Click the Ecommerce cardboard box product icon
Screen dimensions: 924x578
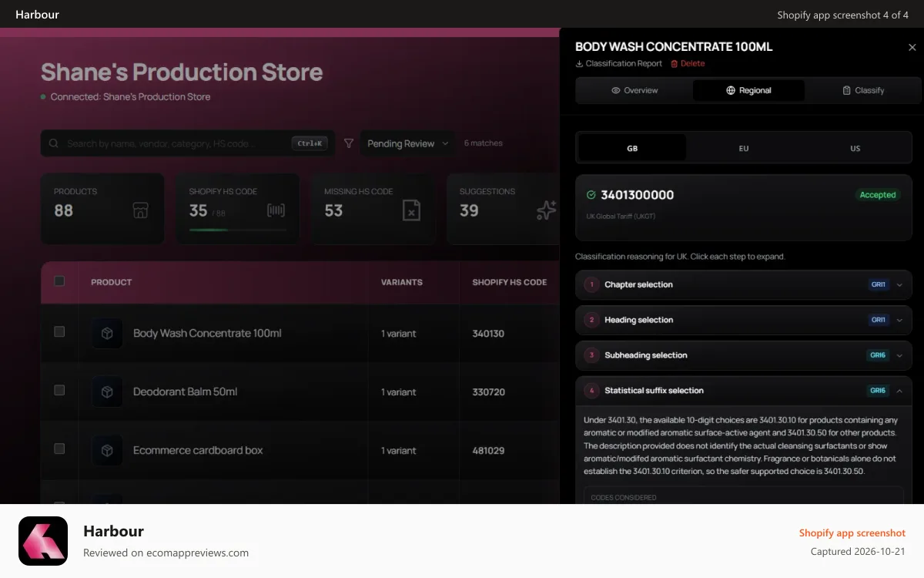point(108,451)
